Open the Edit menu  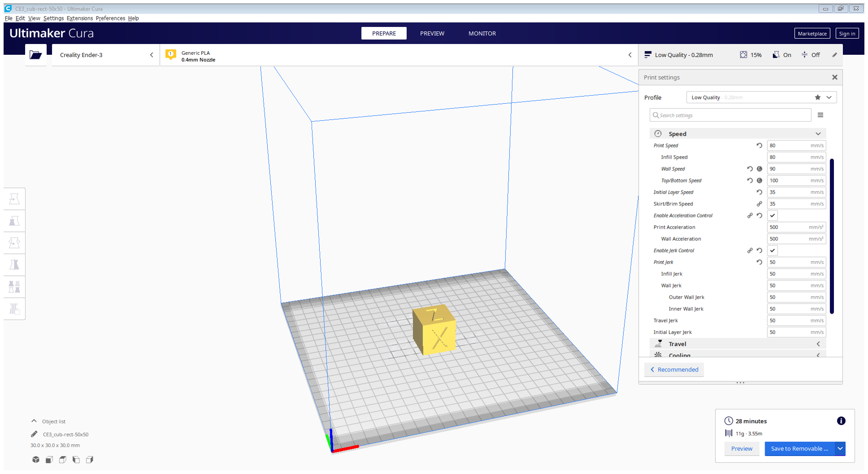[20, 18]
